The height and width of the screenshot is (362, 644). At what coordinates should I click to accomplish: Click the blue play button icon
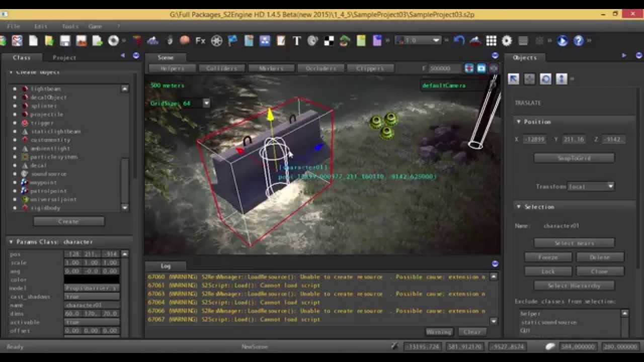(562, 41)
